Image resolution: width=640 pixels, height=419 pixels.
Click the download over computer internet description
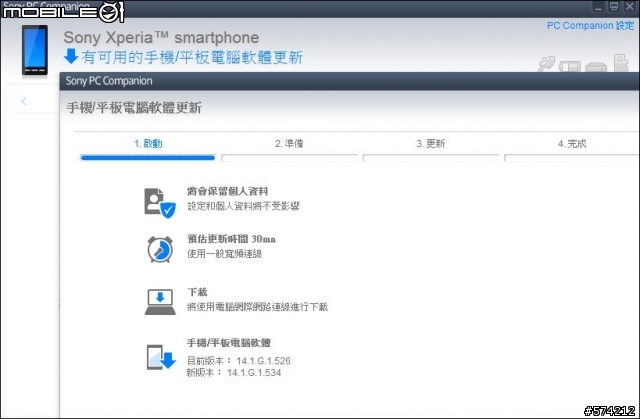coord(257,307)
